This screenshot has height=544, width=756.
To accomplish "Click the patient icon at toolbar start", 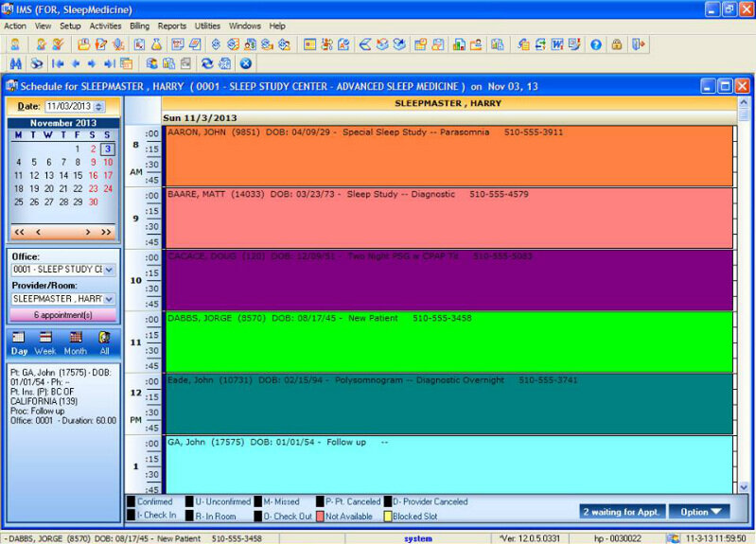I will coord(14,44).
